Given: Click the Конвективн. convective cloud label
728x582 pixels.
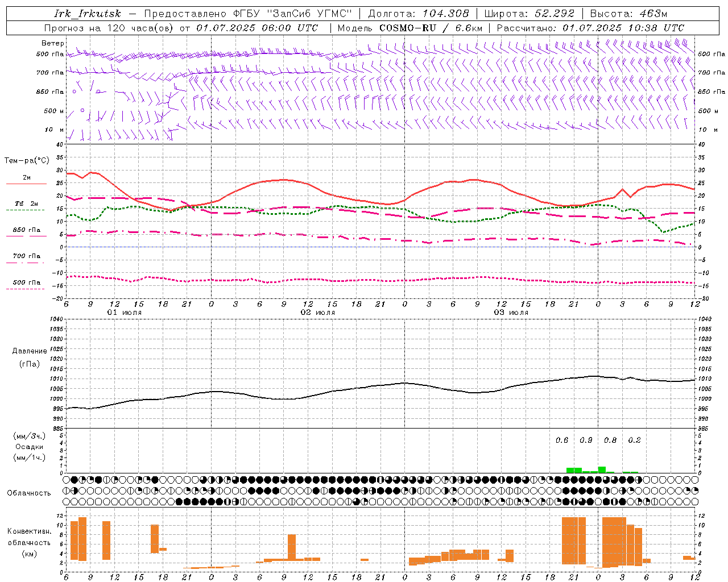Looking at the screenshot, I should [x=30, y=531].
